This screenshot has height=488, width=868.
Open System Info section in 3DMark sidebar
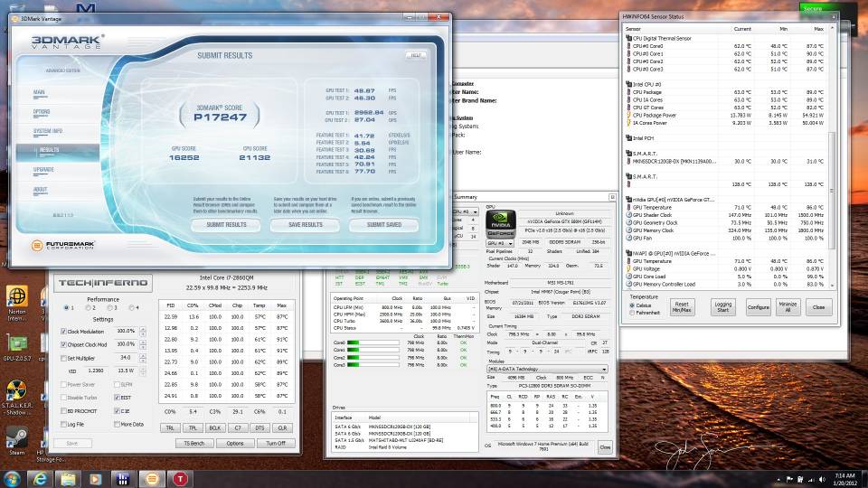(48, 131)
